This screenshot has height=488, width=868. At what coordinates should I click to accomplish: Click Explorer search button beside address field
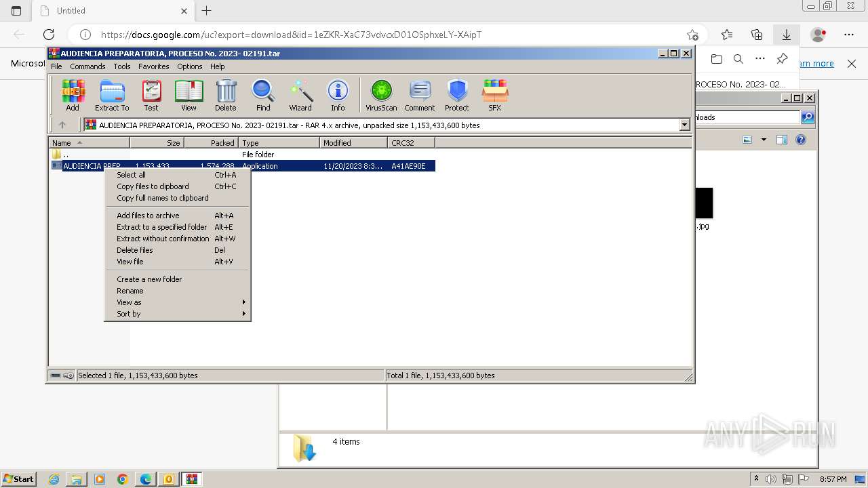tap(807, 117)
